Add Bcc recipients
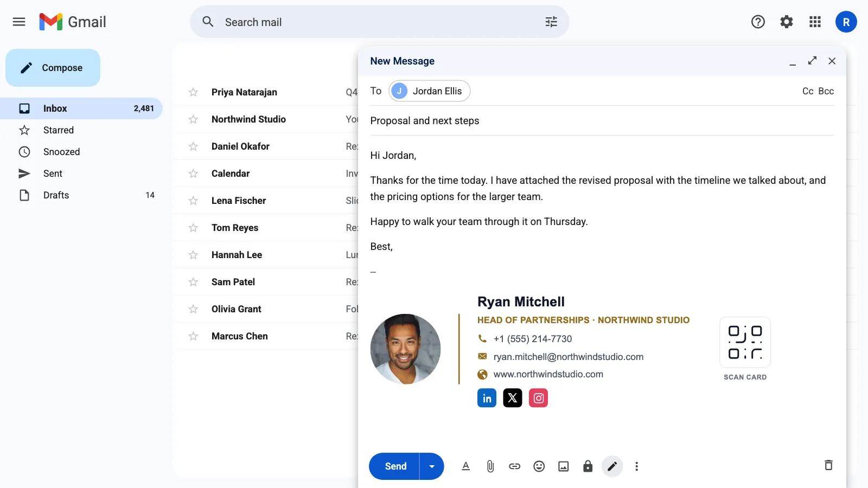The height and width of the screenshot is (488, 868). 826,91
